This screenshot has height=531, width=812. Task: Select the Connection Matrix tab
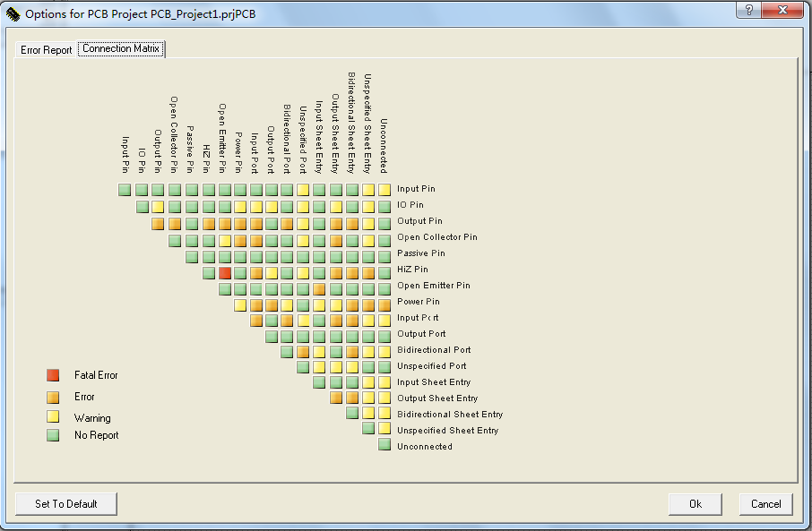[x=121, y=49]
